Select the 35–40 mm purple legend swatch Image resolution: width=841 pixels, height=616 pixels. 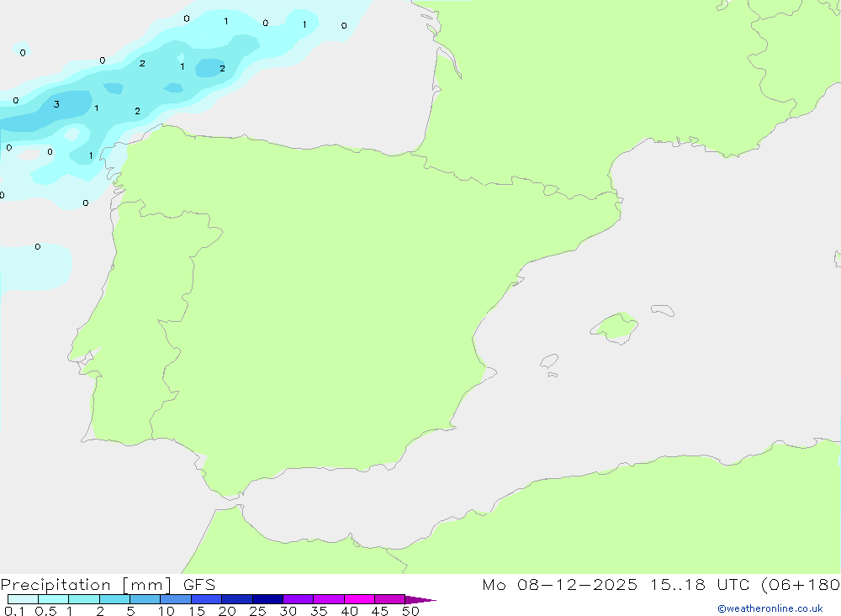pyautogui.click(x=328, y=599)
